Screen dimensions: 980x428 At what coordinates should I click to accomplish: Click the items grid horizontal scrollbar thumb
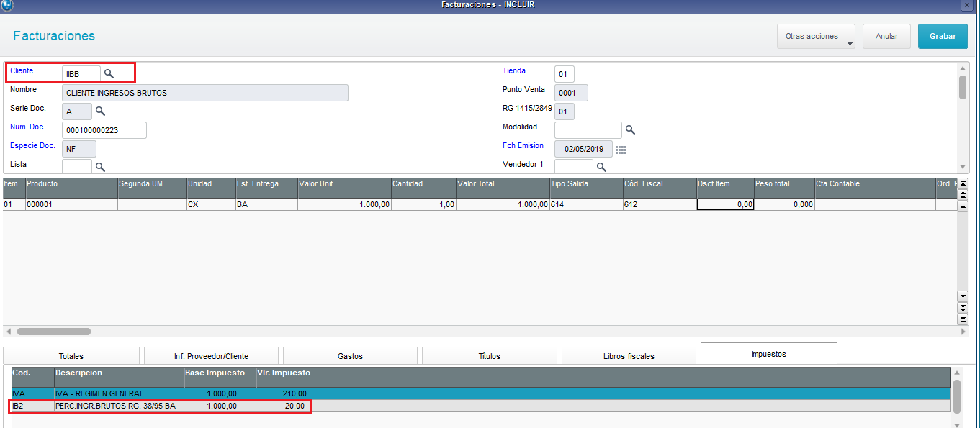(54, 332)
